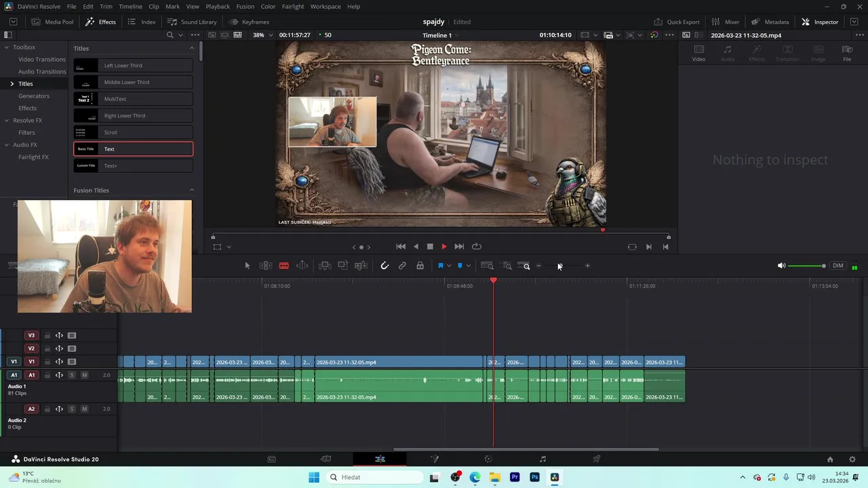Click the Custom Zoom icon

[524, 266]
